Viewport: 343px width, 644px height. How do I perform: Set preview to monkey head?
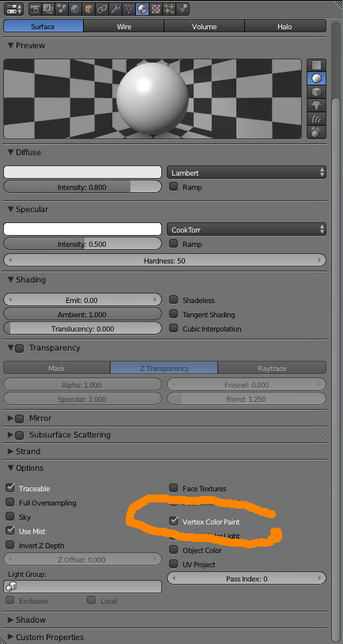coord(316,105)
